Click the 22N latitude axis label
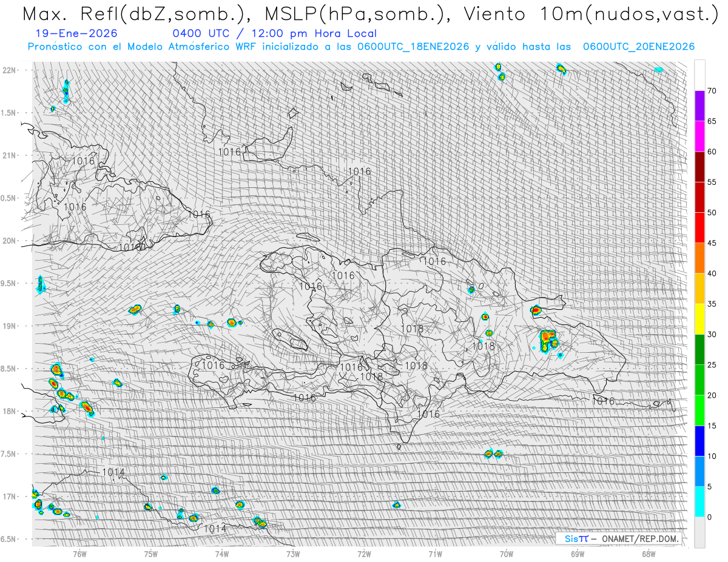This screenshot has height=562, width=728. pos(10,70)
